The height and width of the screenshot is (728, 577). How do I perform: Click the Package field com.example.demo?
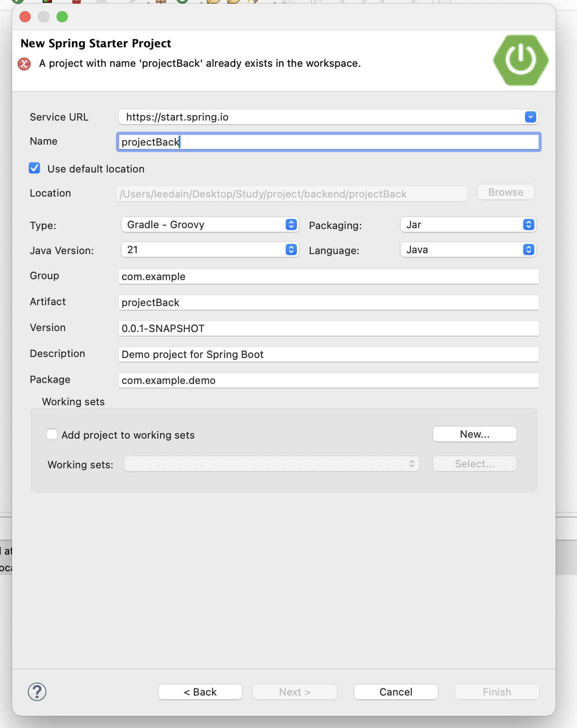tap(328, 380)
